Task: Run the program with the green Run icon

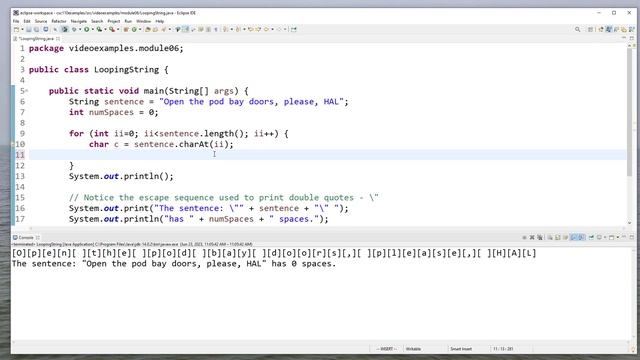Action: 87,29
